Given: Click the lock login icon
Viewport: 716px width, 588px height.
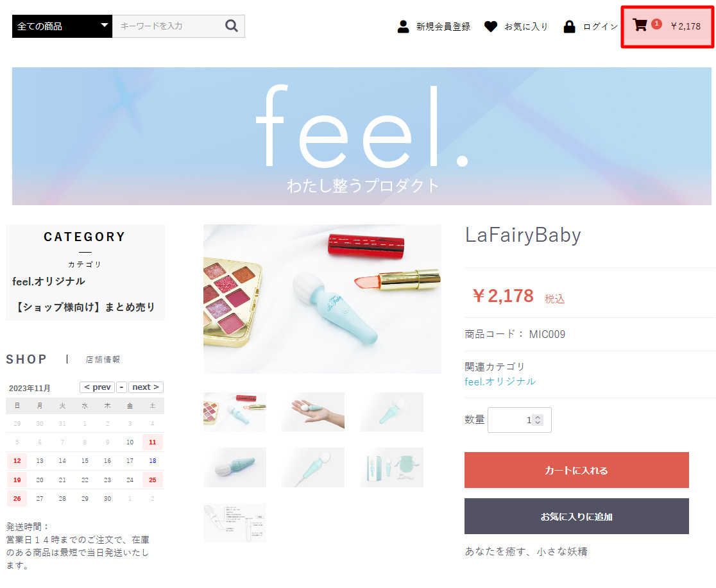Looking at the screenshot, I should [x=570, y=26].
